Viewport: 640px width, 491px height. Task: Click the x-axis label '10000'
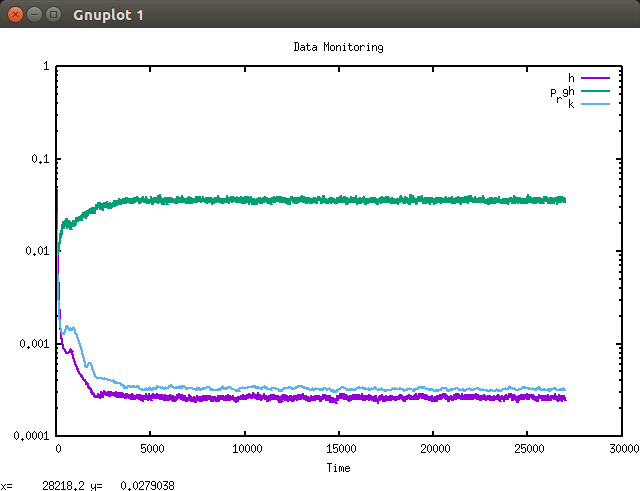click(247, 449)
